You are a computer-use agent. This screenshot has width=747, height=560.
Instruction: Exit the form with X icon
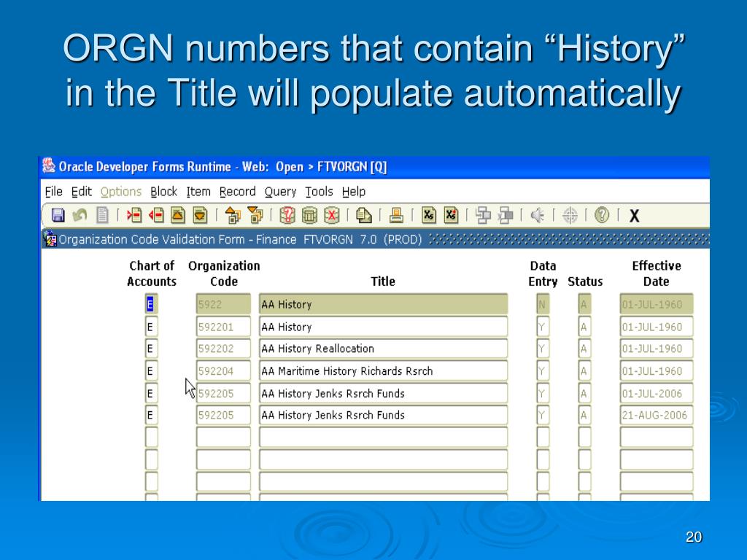point(634,216)
